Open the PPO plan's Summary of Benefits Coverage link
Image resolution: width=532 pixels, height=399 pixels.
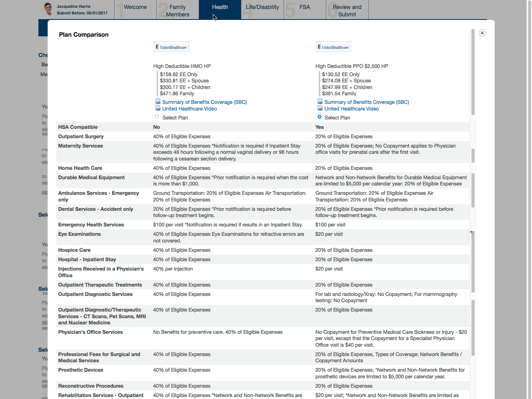(367, 102)
